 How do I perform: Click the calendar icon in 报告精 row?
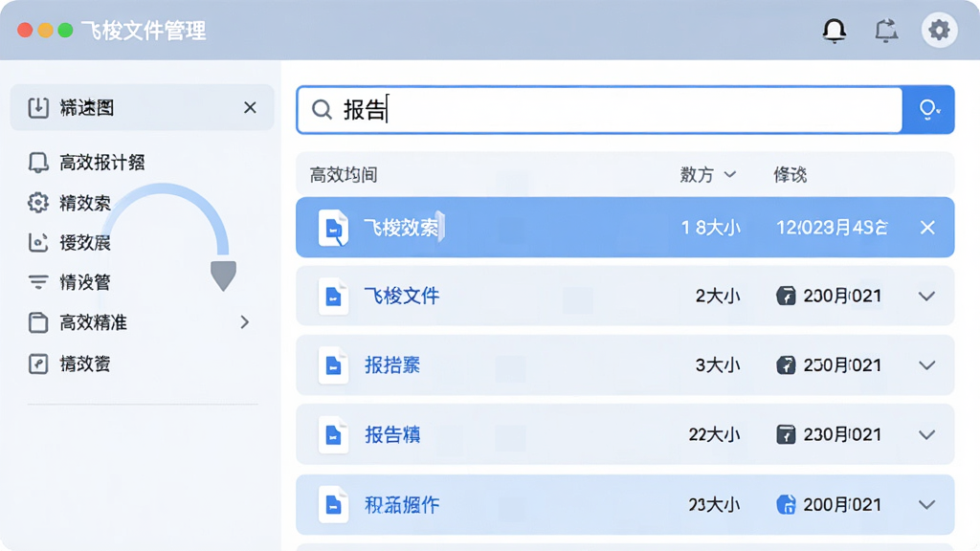tap(786, 434)
